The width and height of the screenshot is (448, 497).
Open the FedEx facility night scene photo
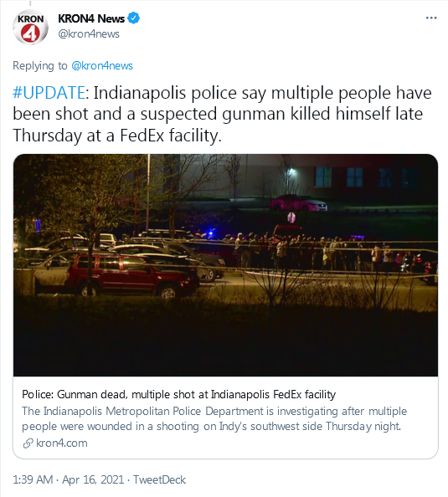(x=225, y=265)
